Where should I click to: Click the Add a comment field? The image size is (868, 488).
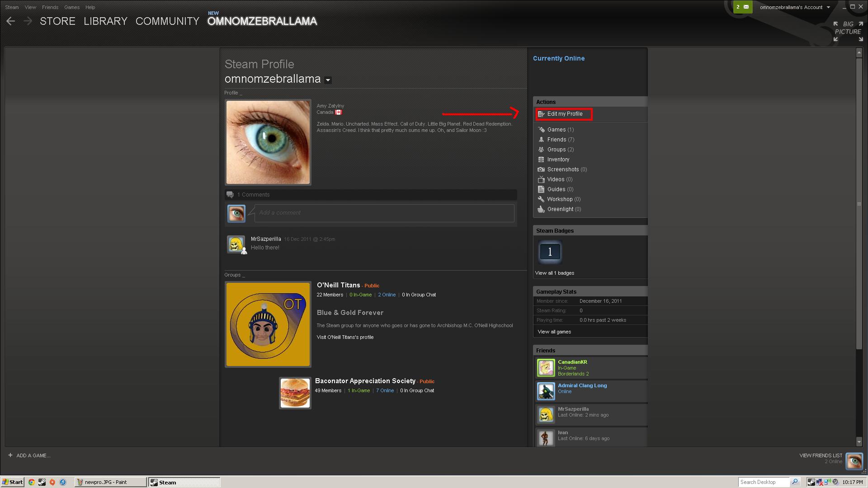pos(384,213)
